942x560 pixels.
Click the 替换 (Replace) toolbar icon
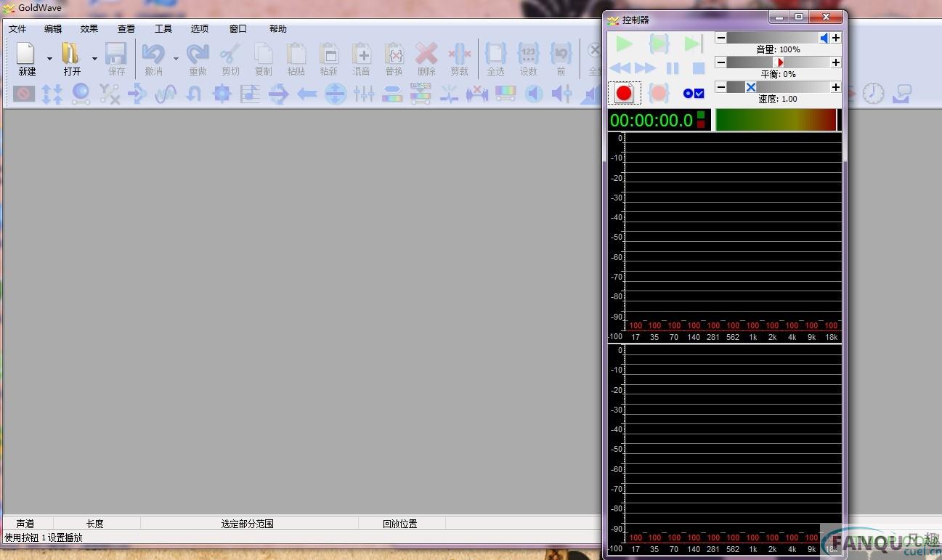pos(394,58)
